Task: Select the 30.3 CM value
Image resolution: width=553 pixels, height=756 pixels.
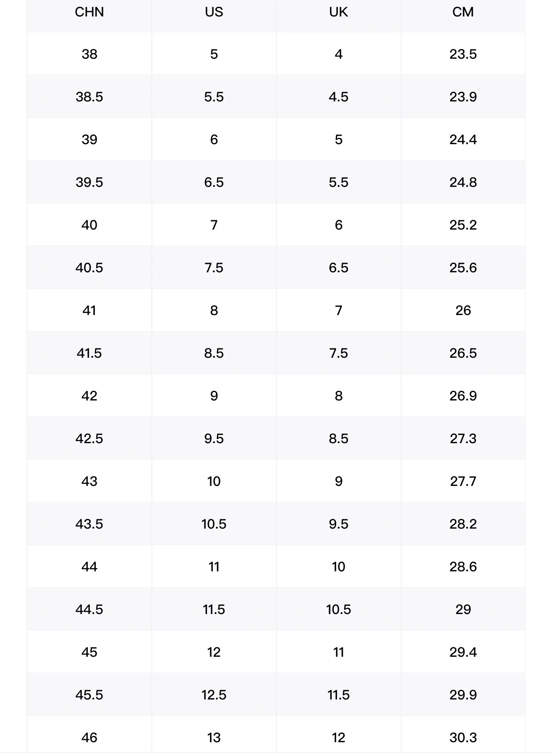Action: [x=463, y=737]
